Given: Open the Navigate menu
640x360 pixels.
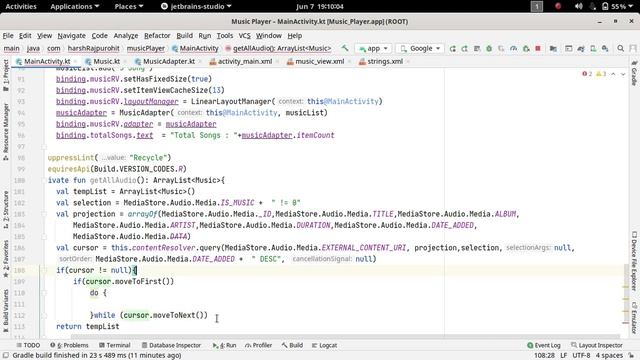Looking at the screenshot, I should coord(71,36).
